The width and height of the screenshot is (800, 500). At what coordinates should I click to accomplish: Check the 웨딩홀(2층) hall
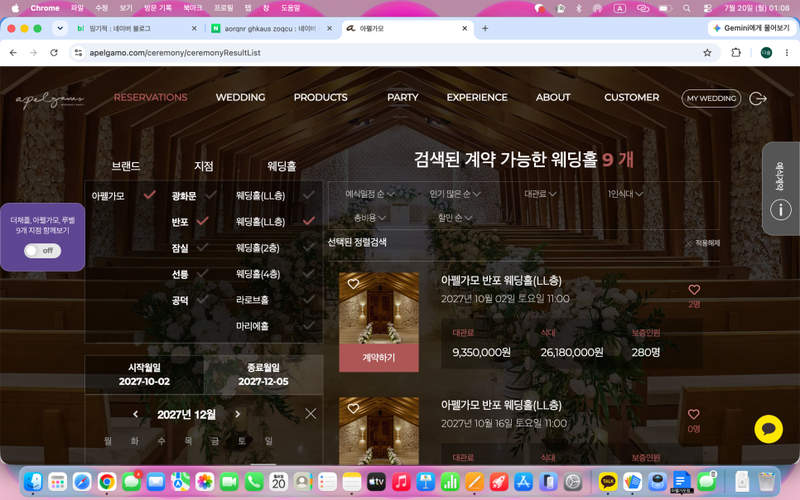tap(309, 247)
